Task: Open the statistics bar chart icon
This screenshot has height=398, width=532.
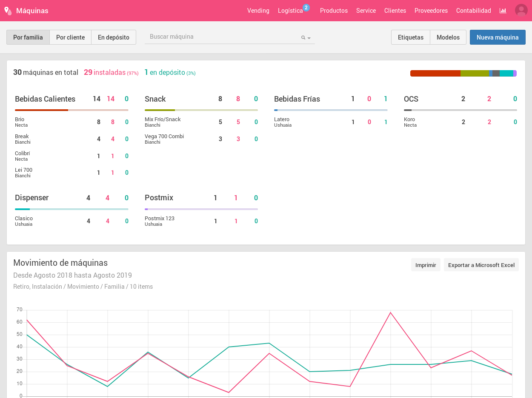Action: [503, 11]
